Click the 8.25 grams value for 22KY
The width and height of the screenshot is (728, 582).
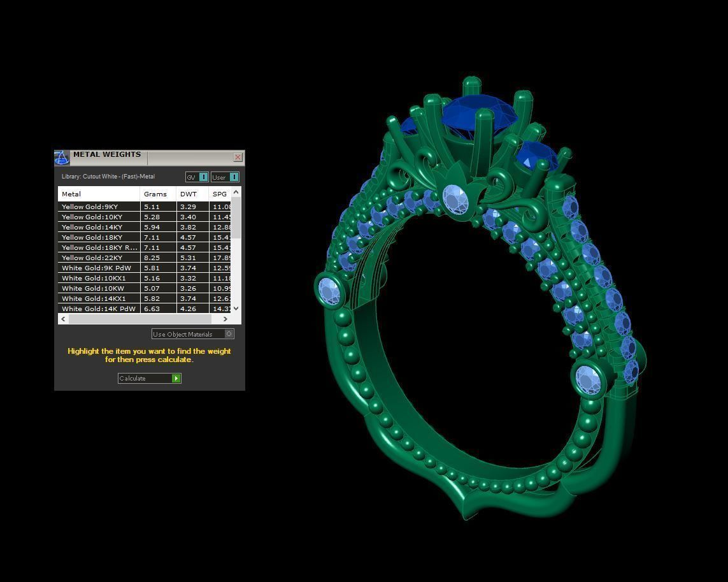[152, 258]
